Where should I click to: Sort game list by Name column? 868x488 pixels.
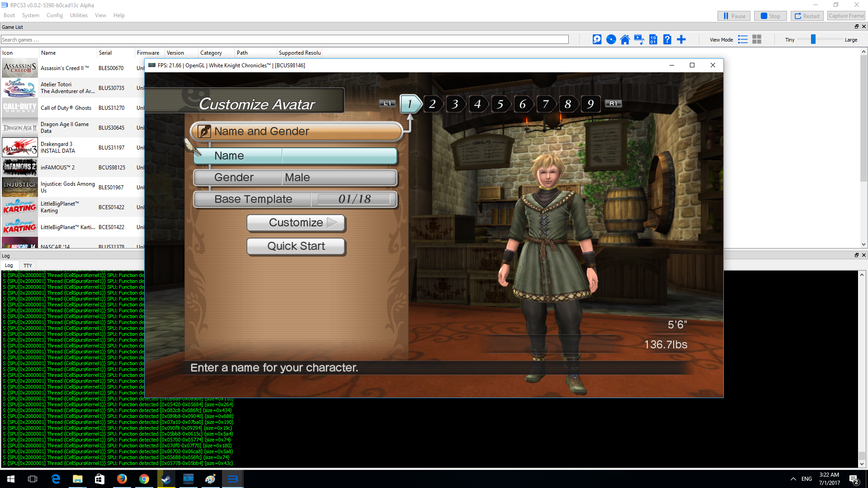click(68, 53)
